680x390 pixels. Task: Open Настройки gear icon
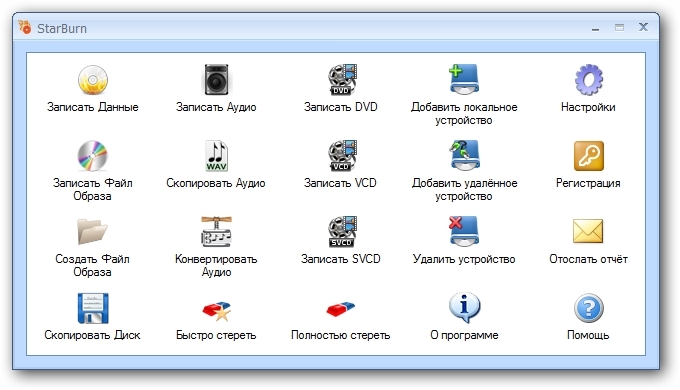pos(588,80)
